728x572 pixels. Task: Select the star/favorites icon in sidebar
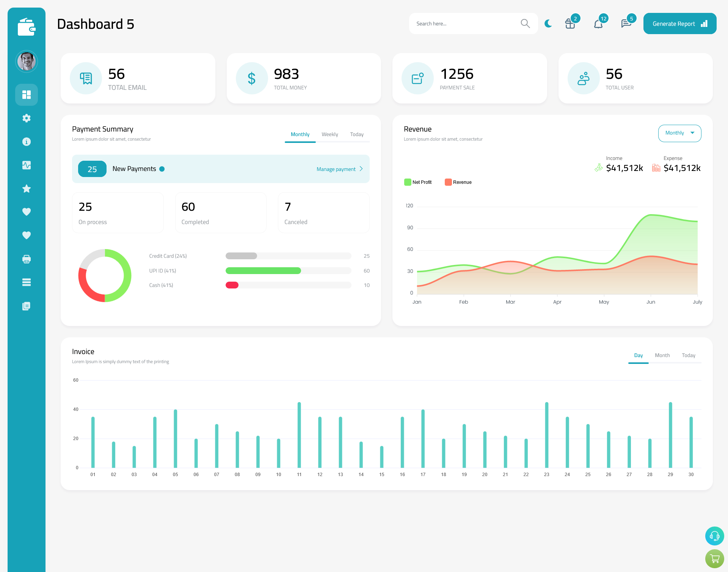coord(27,188)
